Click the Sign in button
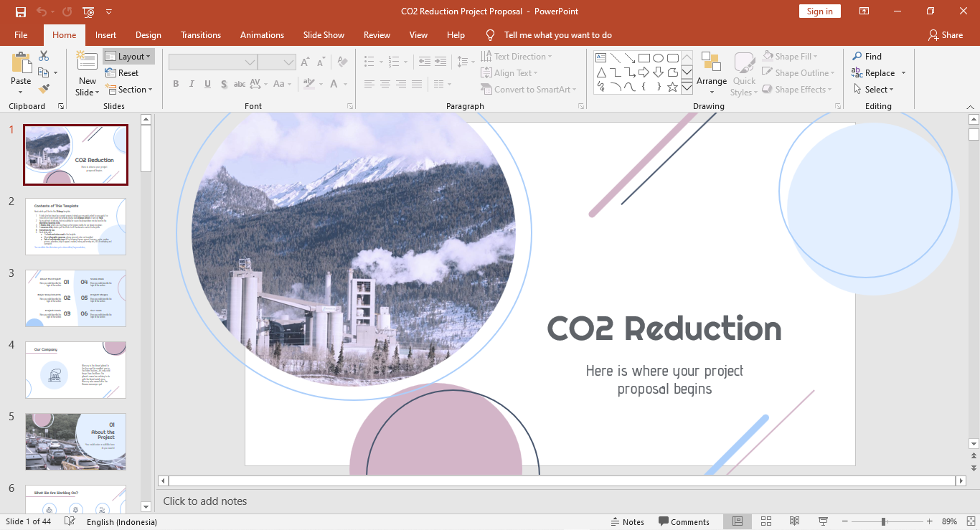Viewport: 980px width, 530px height. tap(819, 11)
